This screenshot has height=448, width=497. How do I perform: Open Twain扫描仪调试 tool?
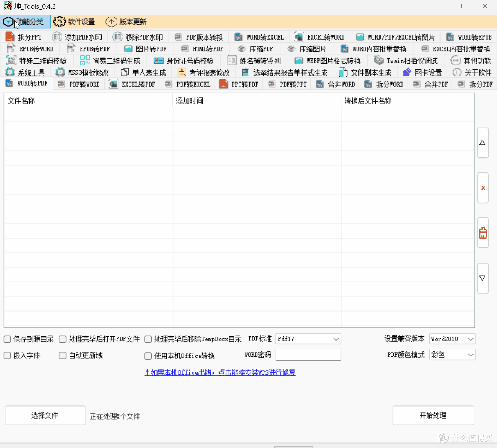point(405,60)
